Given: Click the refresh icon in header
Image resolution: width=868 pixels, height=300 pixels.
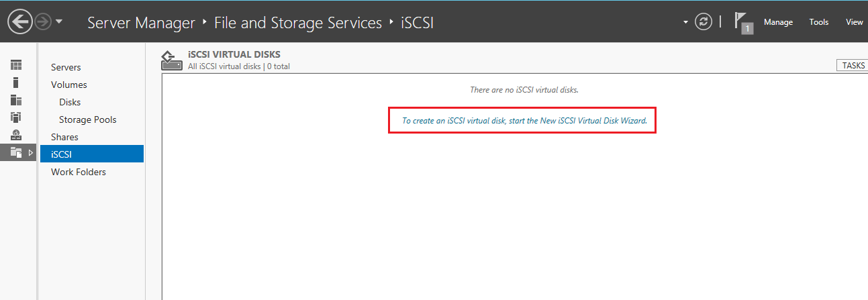Looking at the screenshot, I should [703, 22].
